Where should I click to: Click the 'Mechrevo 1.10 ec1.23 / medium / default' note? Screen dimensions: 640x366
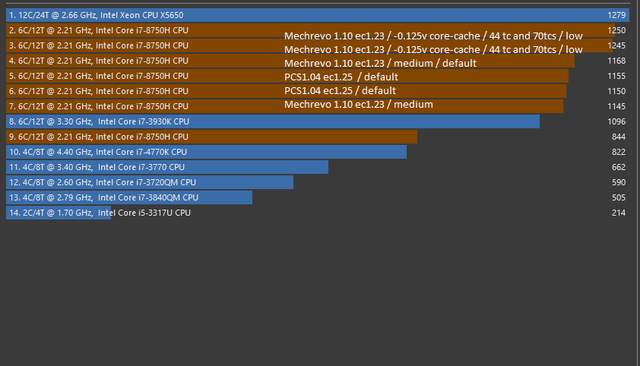(380, 63)
